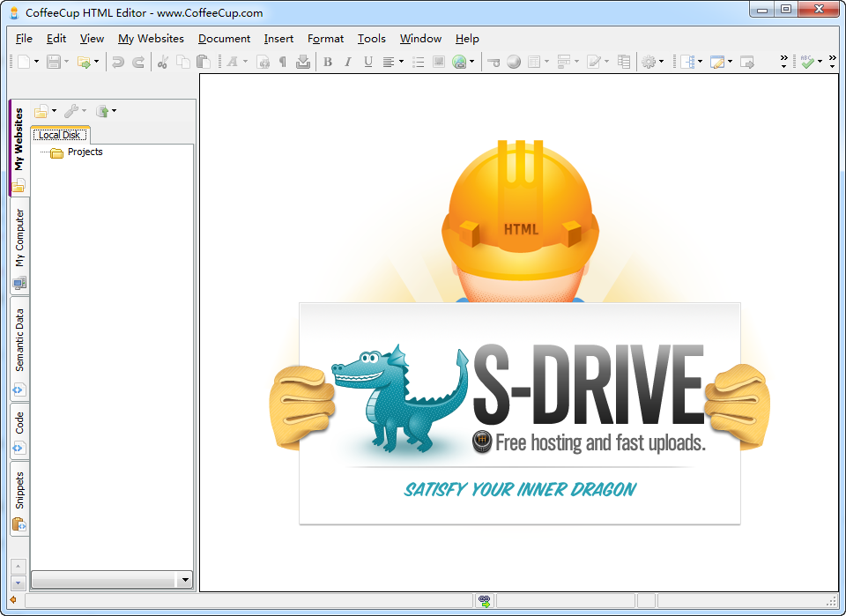Toggle italic text formatting

click(x=347, y=62)
